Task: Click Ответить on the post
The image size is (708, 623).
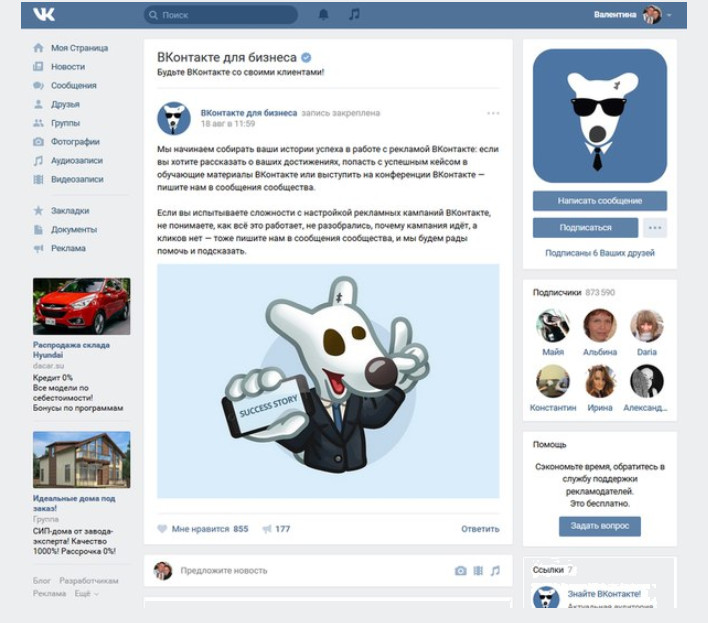Action: click(x=480, y=529)
